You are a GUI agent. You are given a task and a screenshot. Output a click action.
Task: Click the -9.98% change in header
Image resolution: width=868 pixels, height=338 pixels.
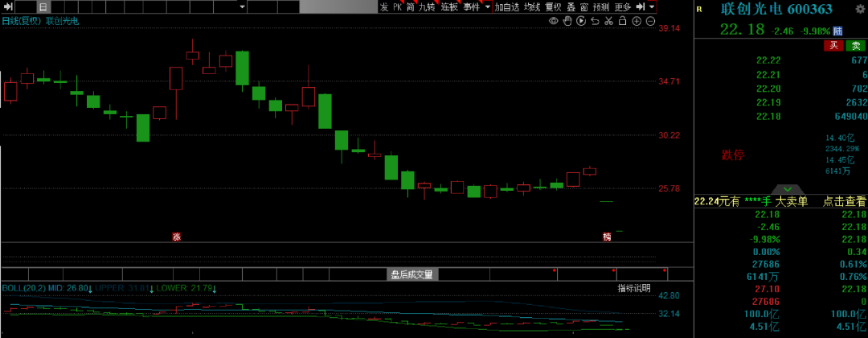click(816, 31)
